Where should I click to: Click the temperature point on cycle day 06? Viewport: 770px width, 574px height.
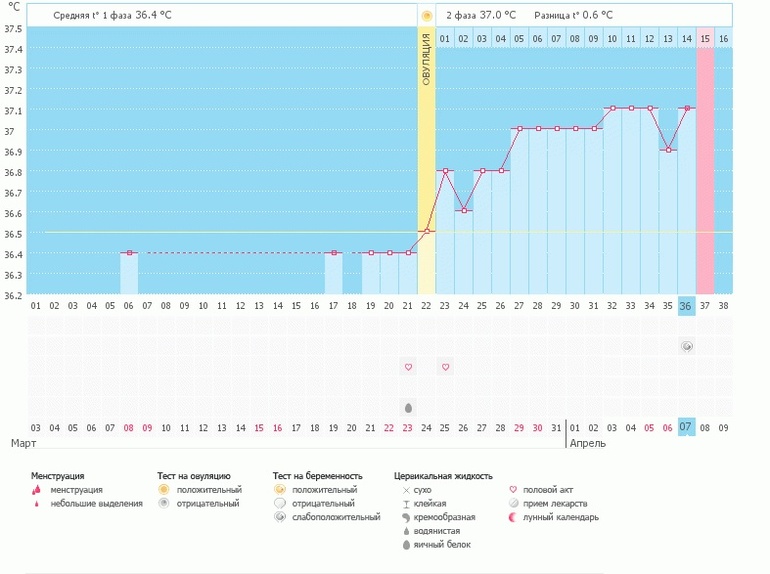click(129, 253)
